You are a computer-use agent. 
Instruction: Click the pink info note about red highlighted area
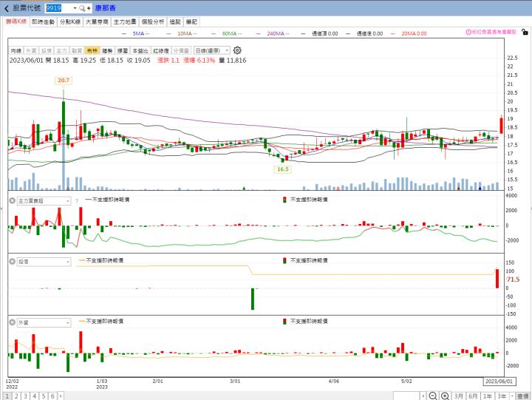491,32
